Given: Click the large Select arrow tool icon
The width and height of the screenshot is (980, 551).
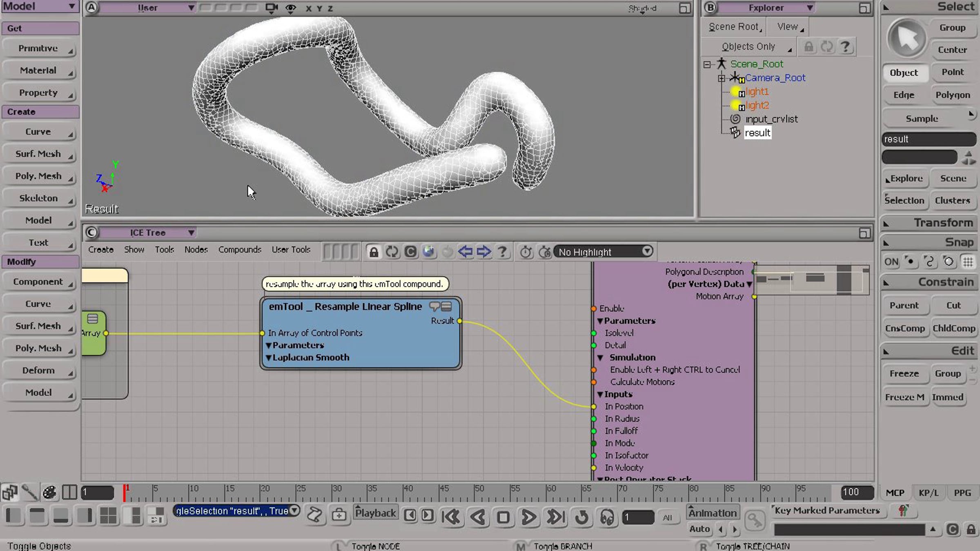Looking at the screenshot, I should tap(907, 39).
